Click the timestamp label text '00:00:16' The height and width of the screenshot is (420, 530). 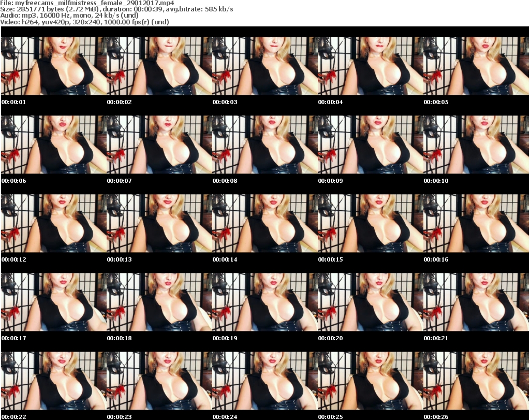436,259
